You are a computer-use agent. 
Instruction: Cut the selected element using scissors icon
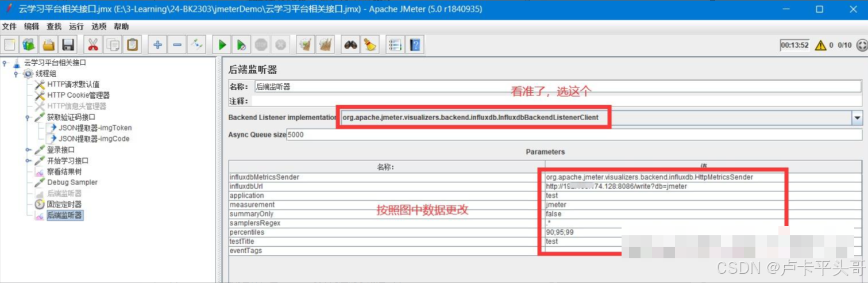click(x=93, y=44)
